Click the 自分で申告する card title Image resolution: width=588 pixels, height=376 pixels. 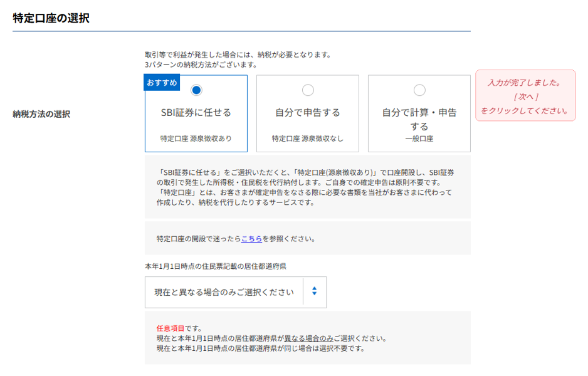coord(308,112)
